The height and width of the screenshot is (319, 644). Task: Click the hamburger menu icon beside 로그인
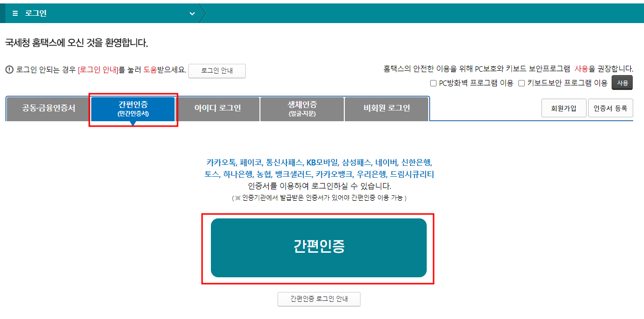[x=15, y=13]
